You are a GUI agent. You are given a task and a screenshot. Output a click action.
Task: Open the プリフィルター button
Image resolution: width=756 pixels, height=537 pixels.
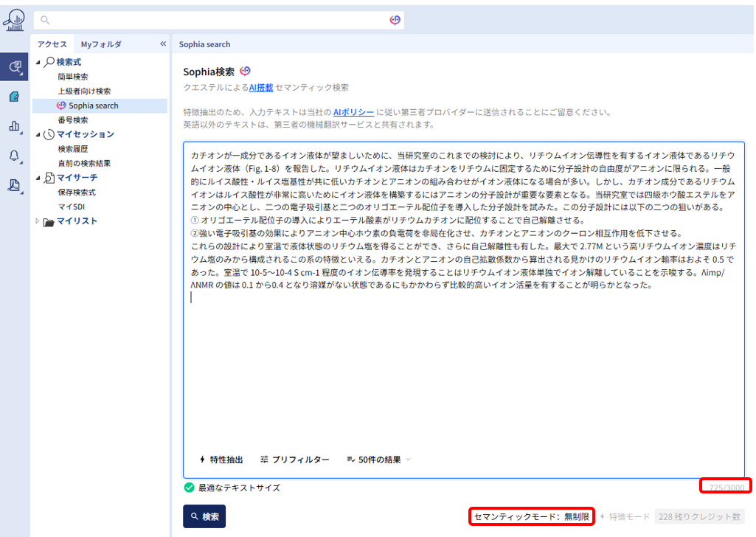tap(294, 460)
